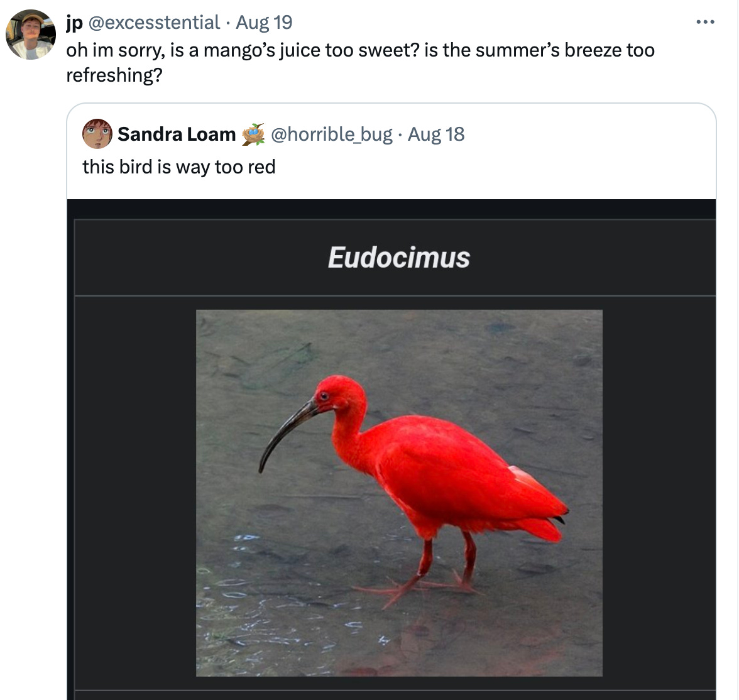Click the word 'refreshing?' in jp's tweet

114,75
